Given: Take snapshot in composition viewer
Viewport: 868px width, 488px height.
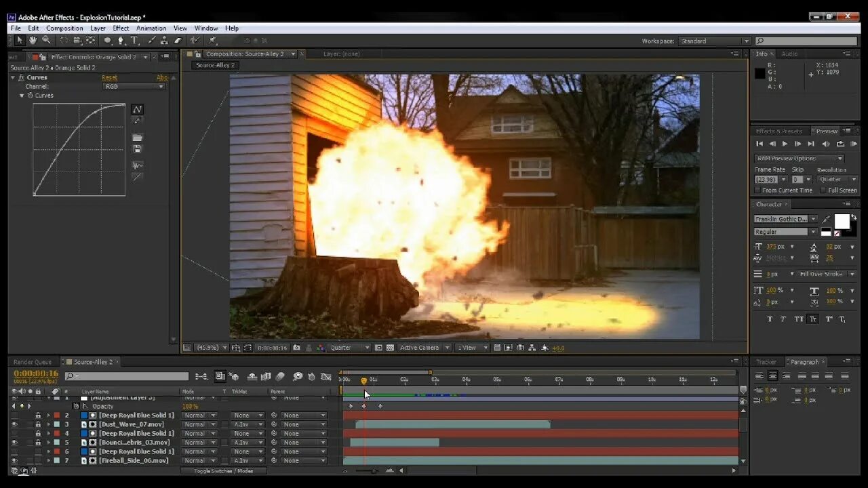Looking at the screenshot, I should click(x=297, y=348).
